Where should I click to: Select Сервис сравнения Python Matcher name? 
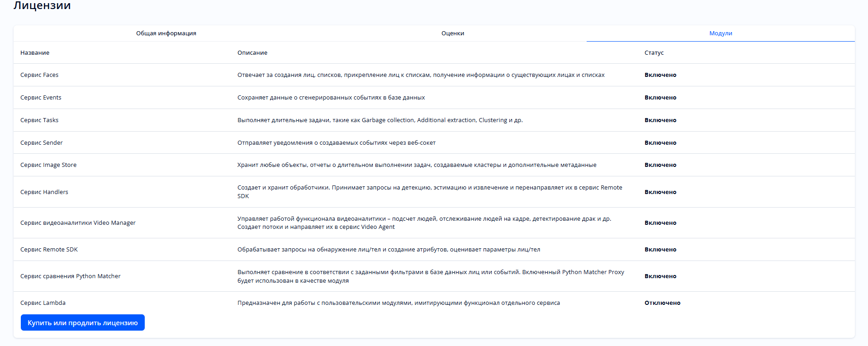click(71, 276)
